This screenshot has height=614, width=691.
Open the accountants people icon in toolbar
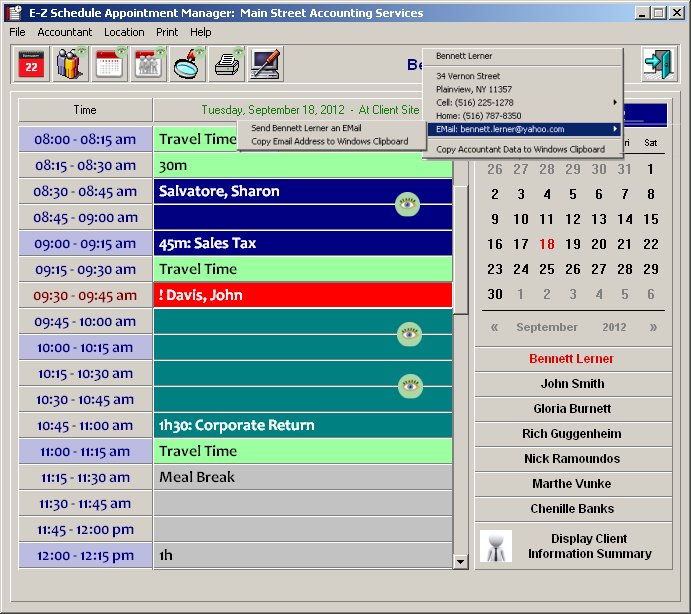tap(71, 65)
